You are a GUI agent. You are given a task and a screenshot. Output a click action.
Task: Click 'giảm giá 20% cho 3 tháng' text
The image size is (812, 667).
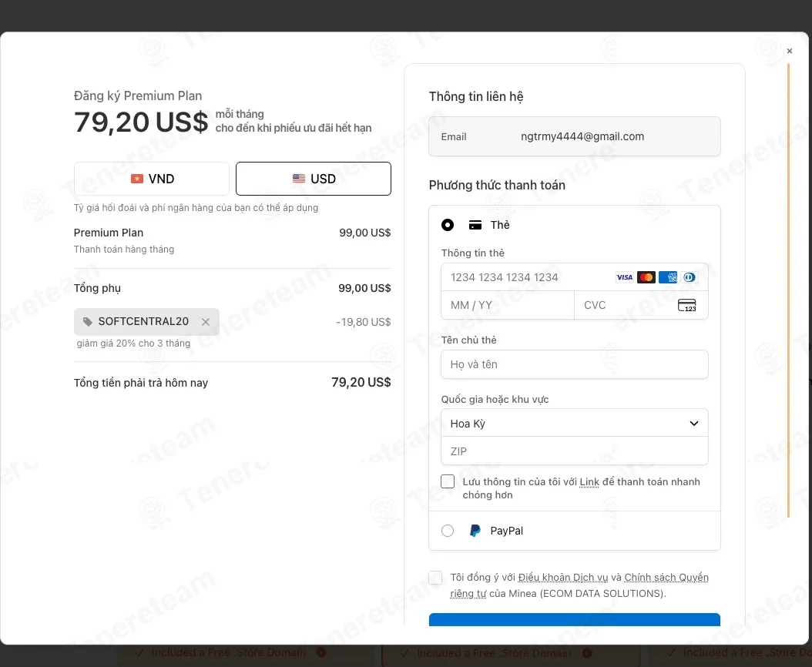(133, 344)
